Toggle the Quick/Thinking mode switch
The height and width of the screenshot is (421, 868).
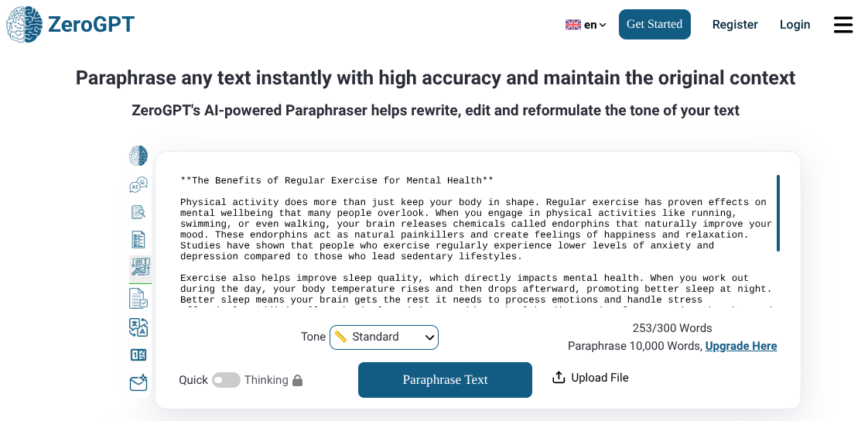(226, 380)
